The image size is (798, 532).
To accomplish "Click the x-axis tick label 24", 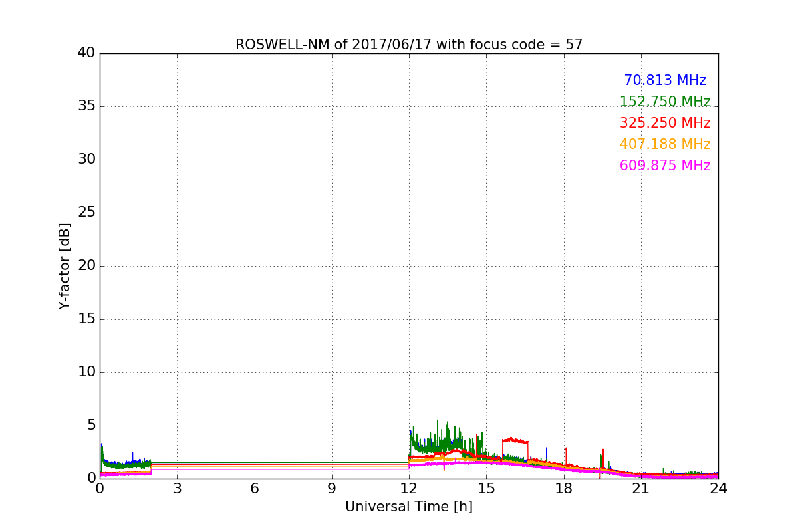I will (x=718, y=488).
